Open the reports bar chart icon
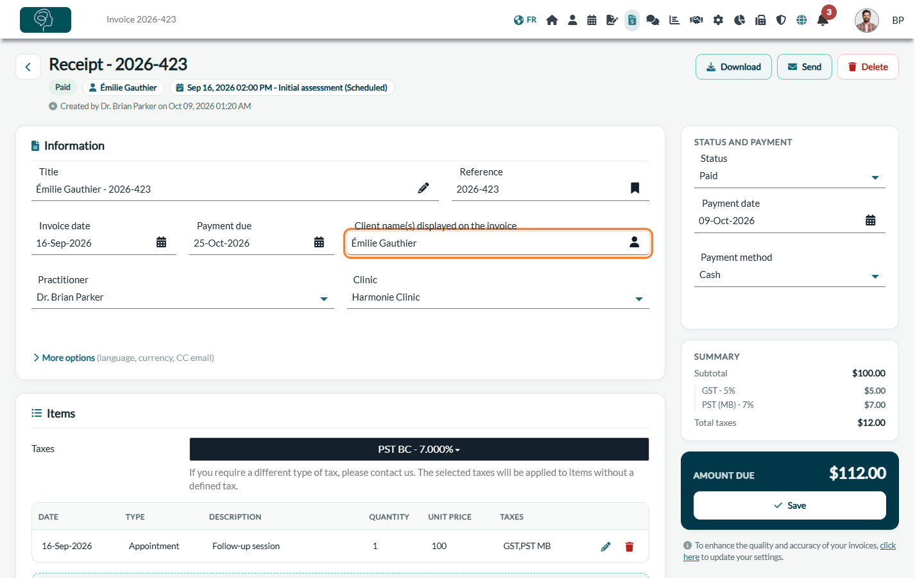 point(674,20)
